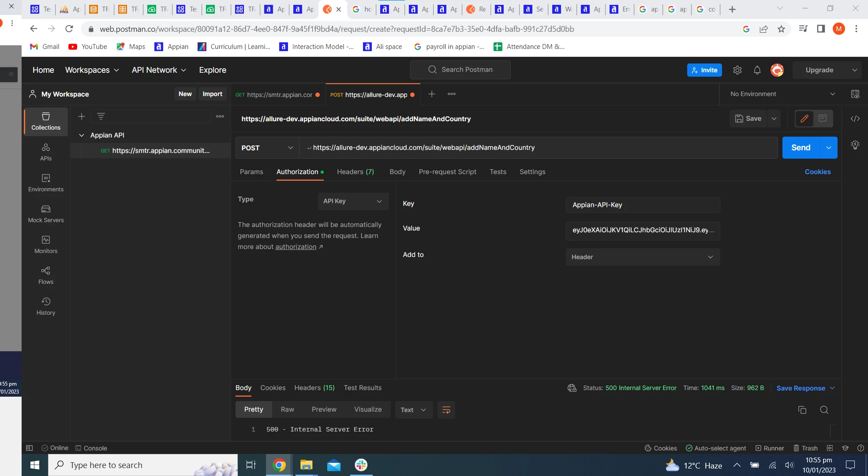Open Test Results tab
The image size is (868, 476).
[x=363, y=388]
